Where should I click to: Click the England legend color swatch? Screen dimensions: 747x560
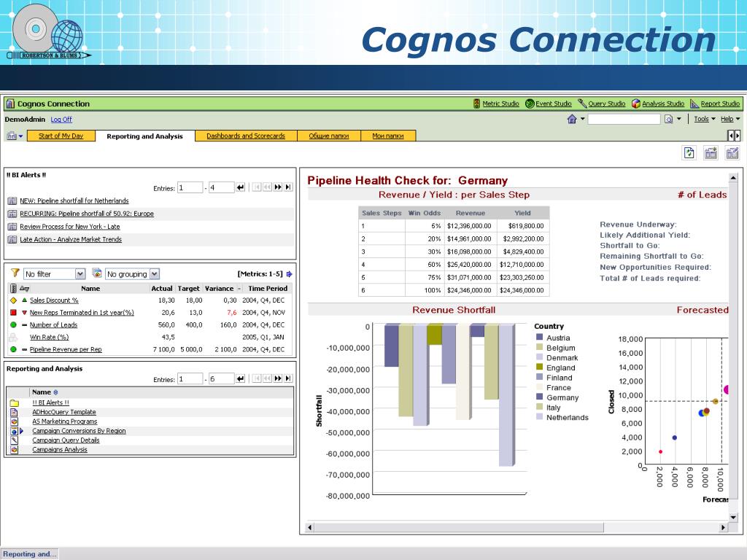point(539,367)
